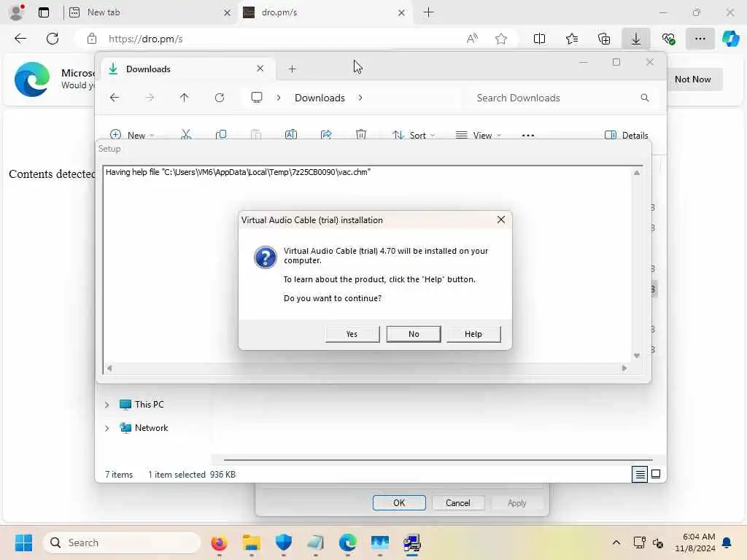Image resolution: width=747 pixels, height=560 pixels.
Task: Close the Downloads Explorer tab
Action: pos(260,69)
